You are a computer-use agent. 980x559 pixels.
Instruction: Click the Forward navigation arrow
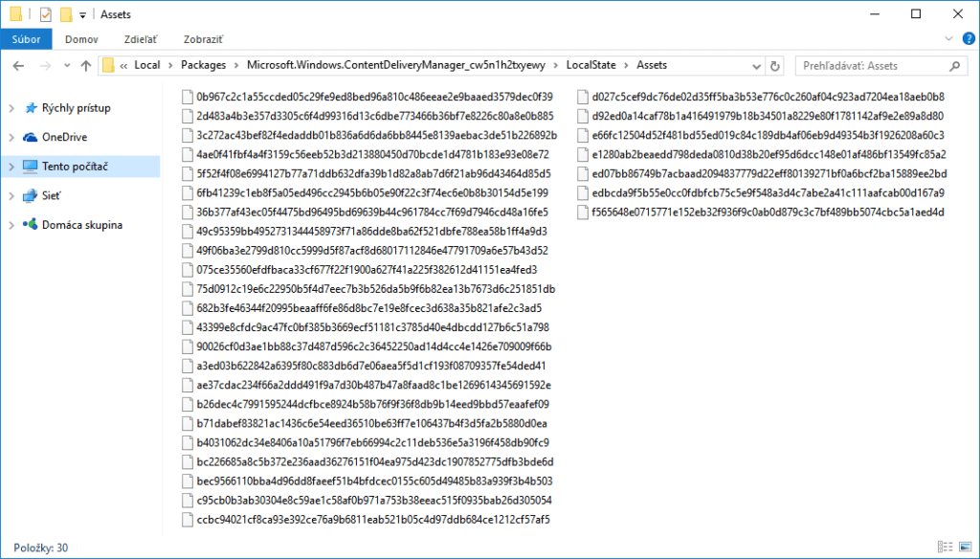(x=45, y=66)
